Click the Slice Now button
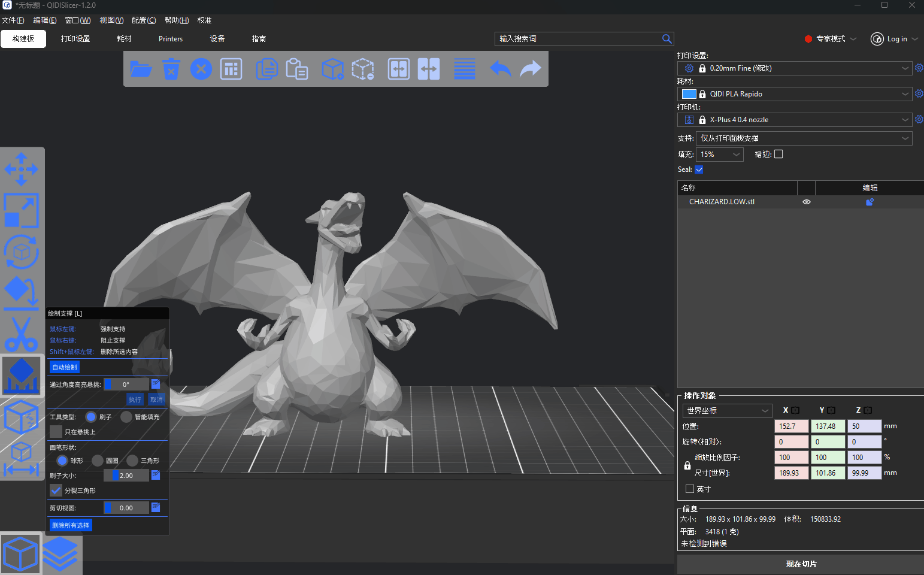Screen dimensions: 924x575 (801, 564)
